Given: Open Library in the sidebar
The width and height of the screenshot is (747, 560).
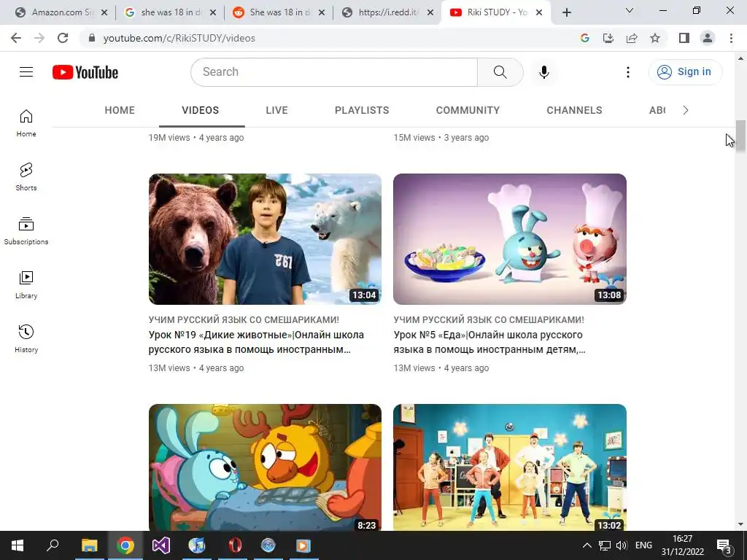Looking at the screenshot, I should pos(26,285).
